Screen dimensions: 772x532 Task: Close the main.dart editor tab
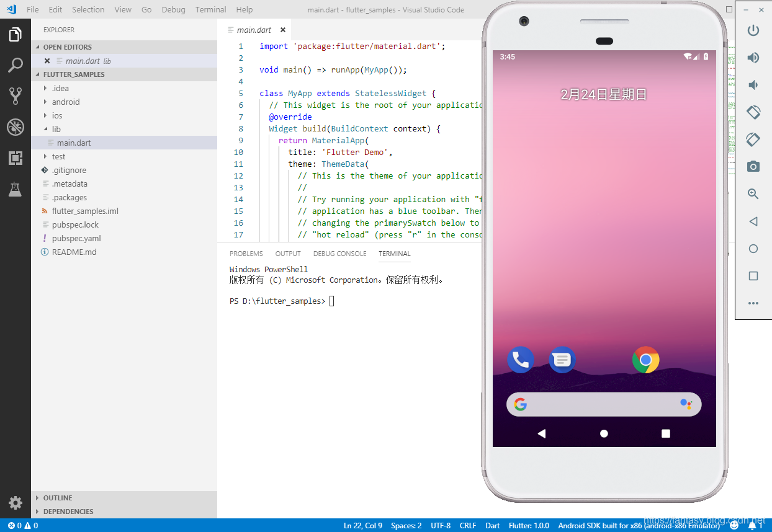pyautogui.click(x=283, y=30)
